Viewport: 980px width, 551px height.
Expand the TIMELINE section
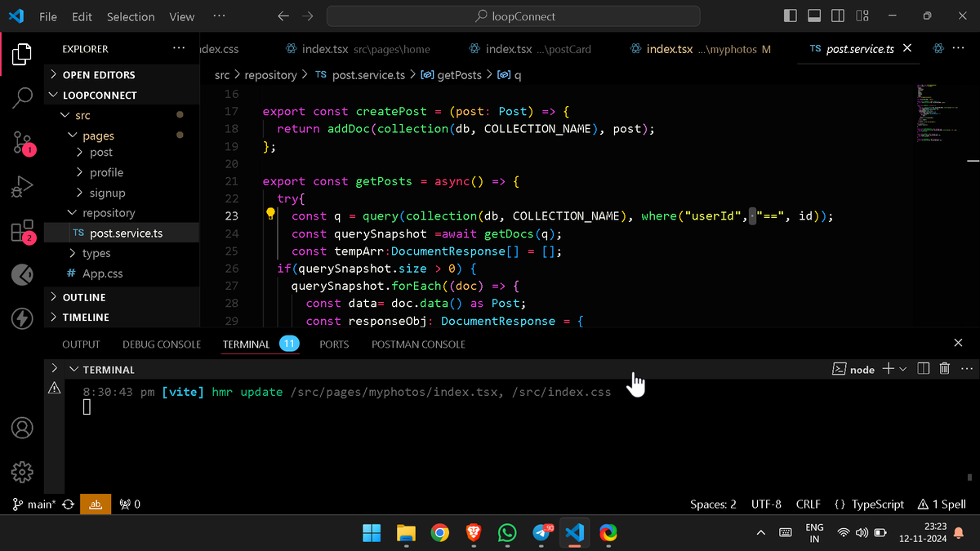click(122, 317)
